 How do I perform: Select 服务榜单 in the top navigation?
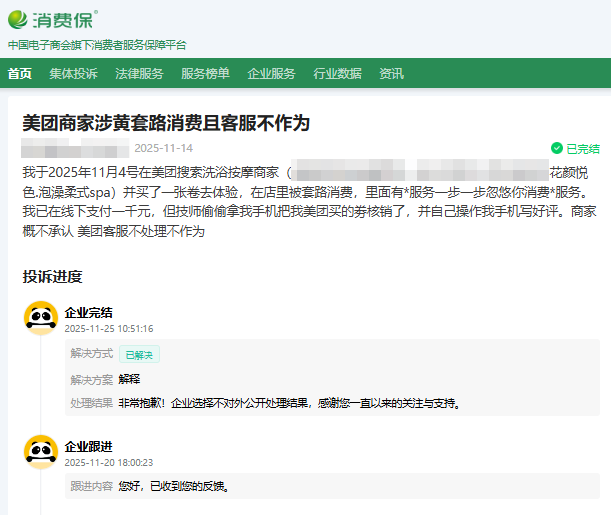tap(205, 73)
